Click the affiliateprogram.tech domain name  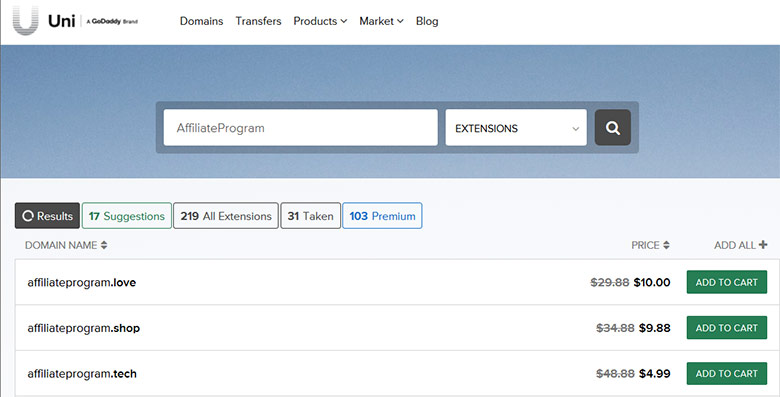pos(82,374)
